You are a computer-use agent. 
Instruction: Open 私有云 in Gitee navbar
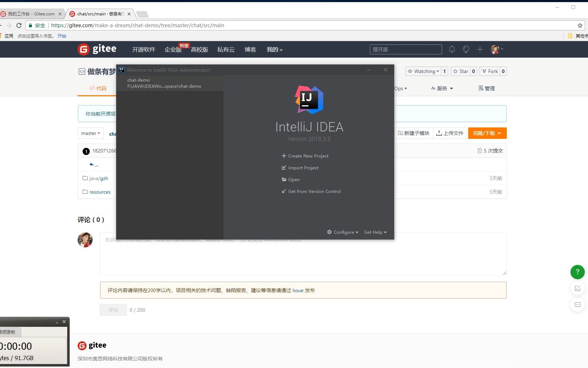(x=226, y=49)
